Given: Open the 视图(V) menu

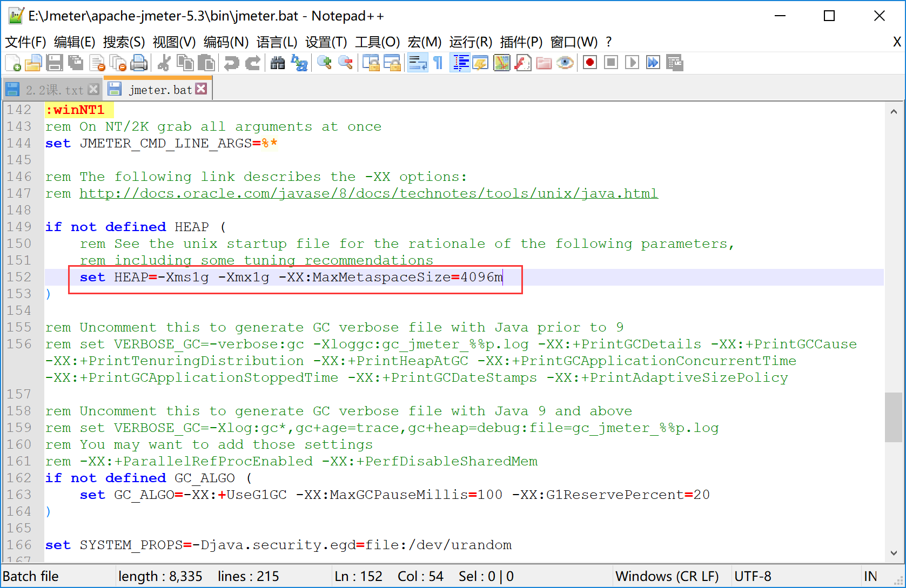Looking at the screenshot, I should pyautogui.click(x=174, y=42).
